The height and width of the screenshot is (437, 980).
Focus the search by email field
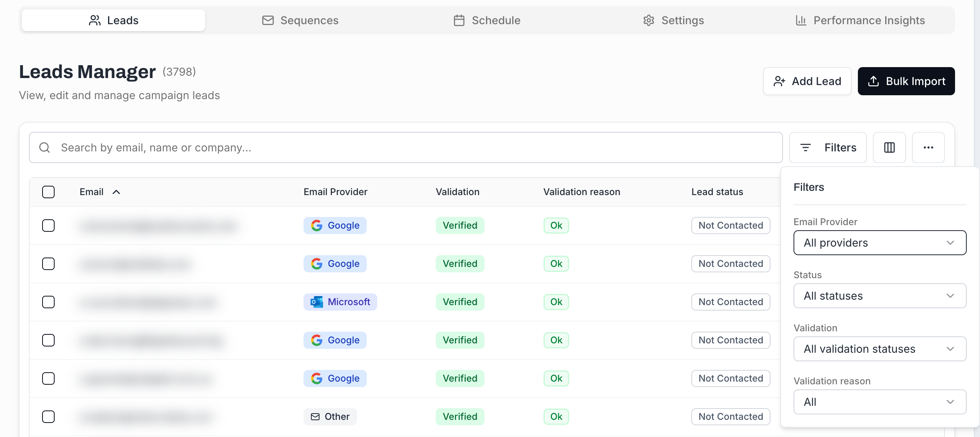tap(406, 147)
